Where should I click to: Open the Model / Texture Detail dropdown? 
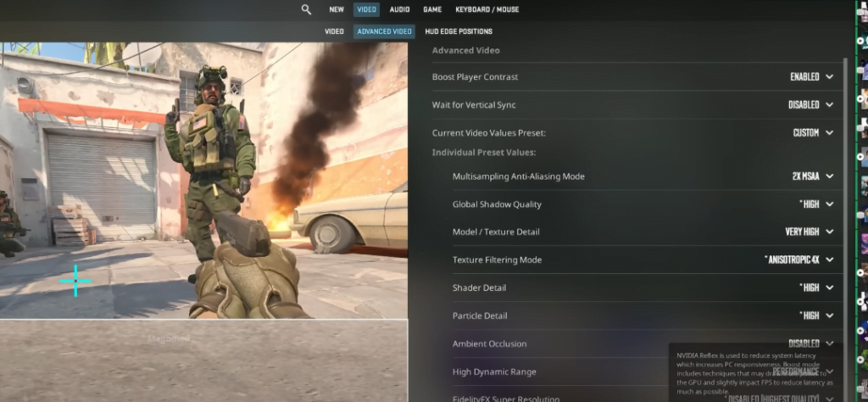810,232
